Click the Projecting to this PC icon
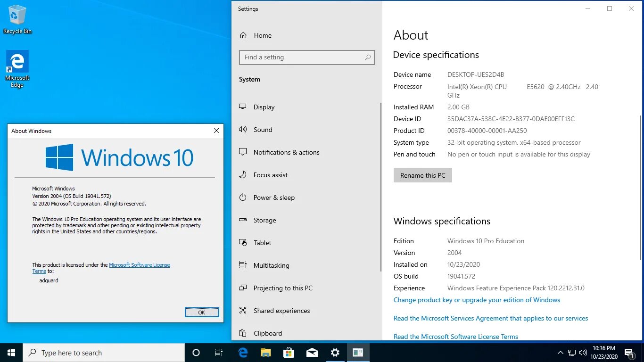This screenshot has width=644, height=362. [243, 288]
